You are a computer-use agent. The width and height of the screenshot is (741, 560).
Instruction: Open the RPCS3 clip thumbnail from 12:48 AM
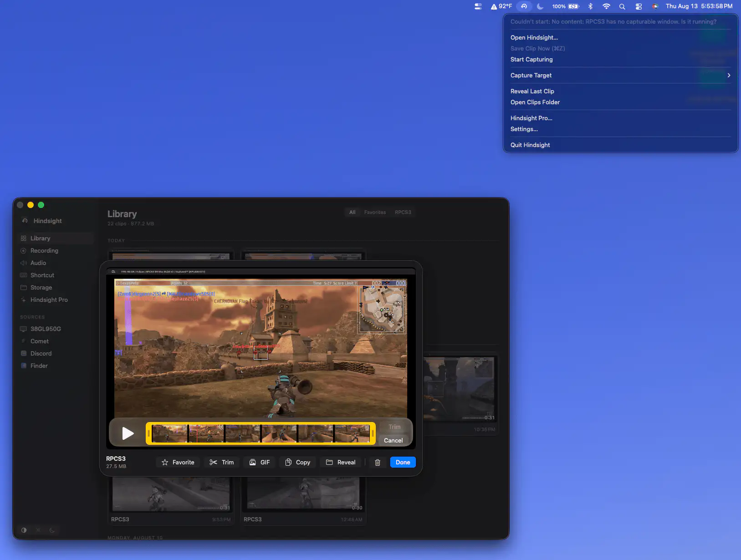tap(303, 494)
